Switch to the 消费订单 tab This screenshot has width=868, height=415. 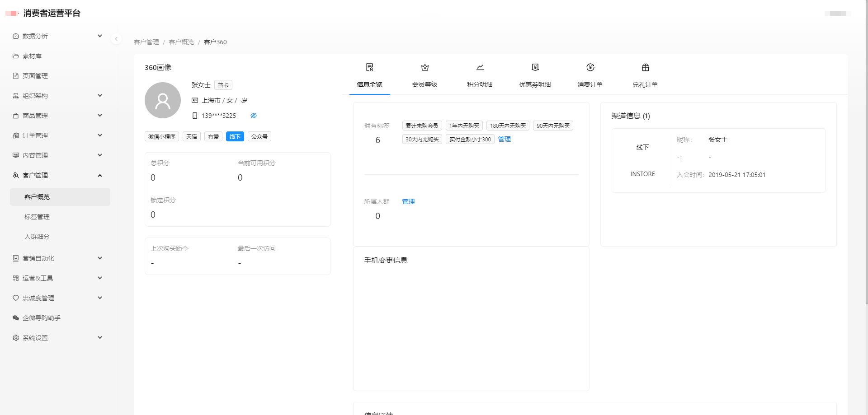590,76
